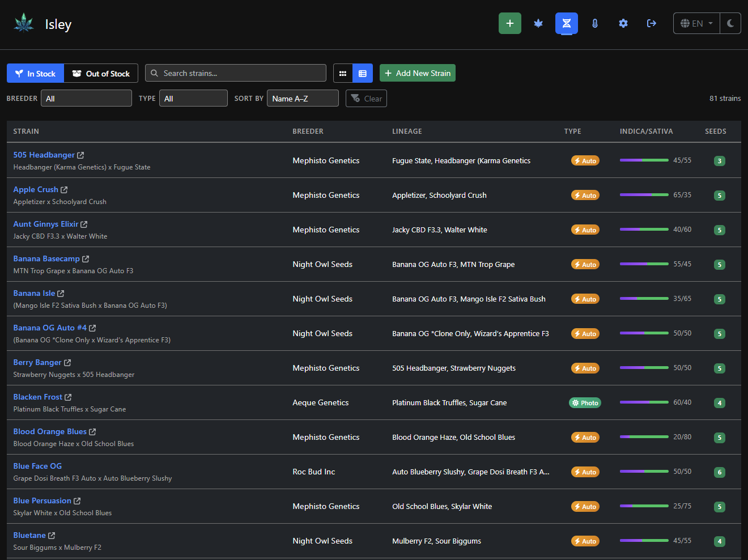
Task: Open the Blacken Frost strain link
Action: [x=37, y=397]
